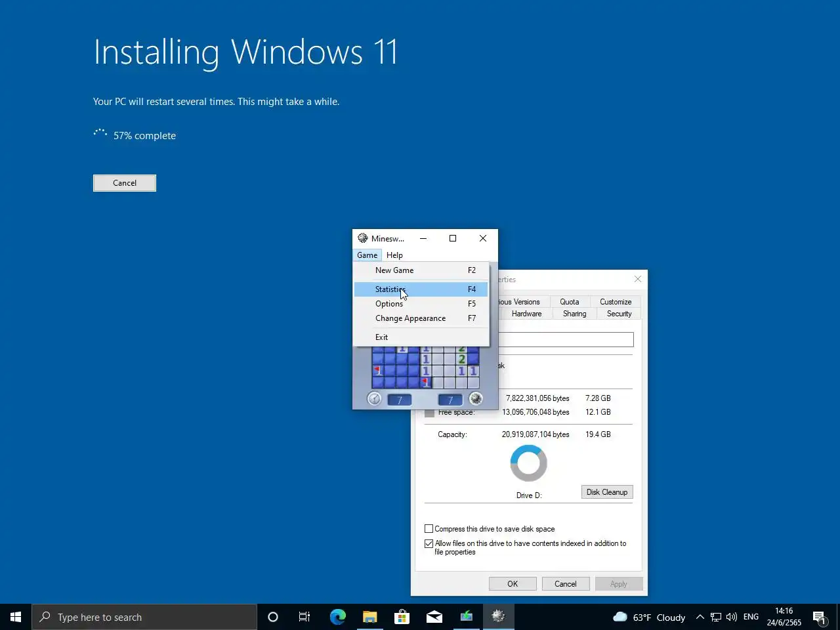
Task: Open Task View on the taskbar
Action: pyautogui.click(x=304, y=617)
